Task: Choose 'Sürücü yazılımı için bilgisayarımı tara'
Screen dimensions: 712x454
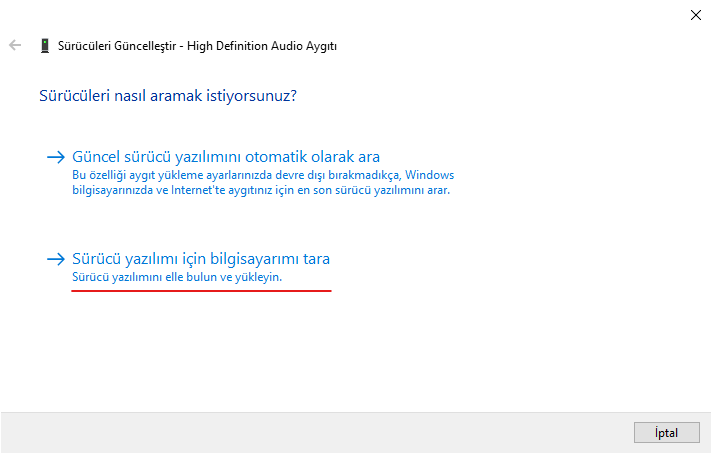Action: point(201,259)
